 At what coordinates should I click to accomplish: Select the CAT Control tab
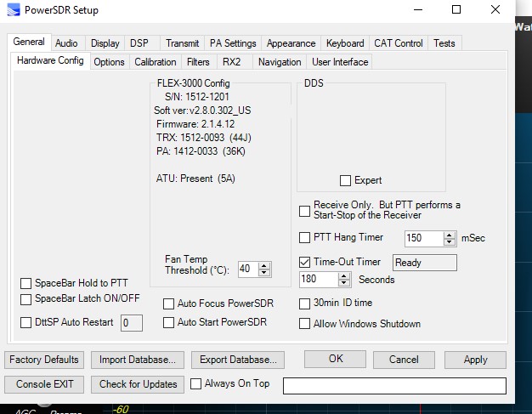399,43
